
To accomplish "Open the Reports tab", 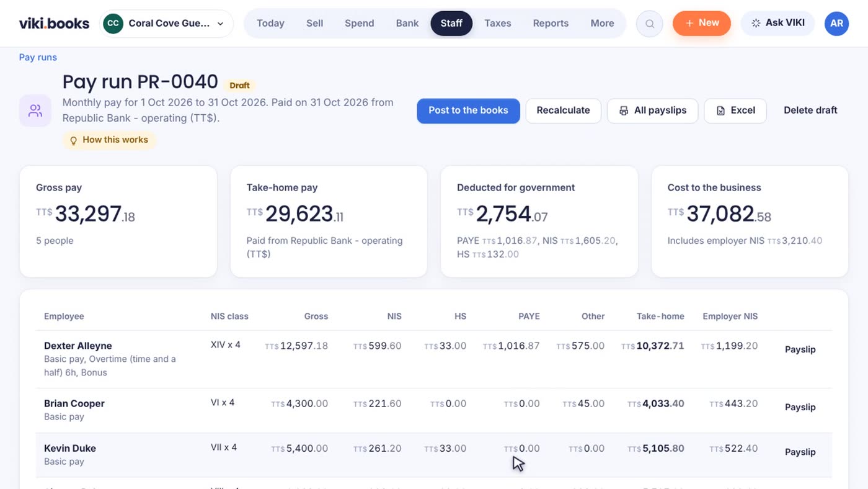I will [x=551, y=24].
